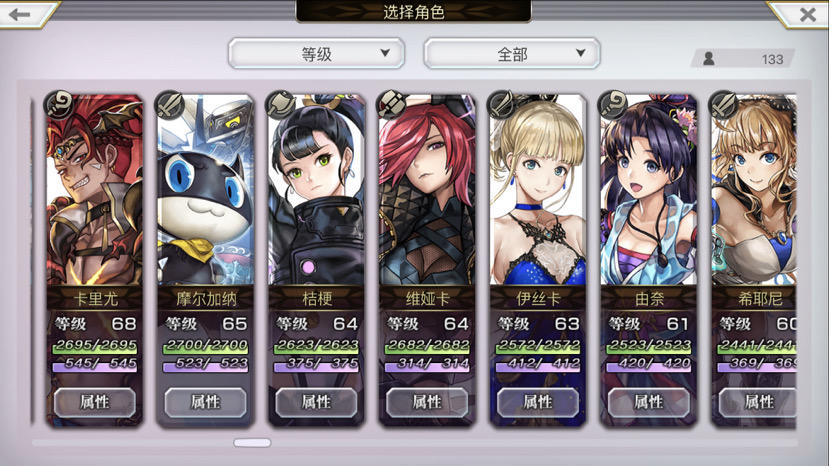Choose the 希耶尼 character card
Image resolution: width=829 pixels, height=466 pixels.
(754, 260)
